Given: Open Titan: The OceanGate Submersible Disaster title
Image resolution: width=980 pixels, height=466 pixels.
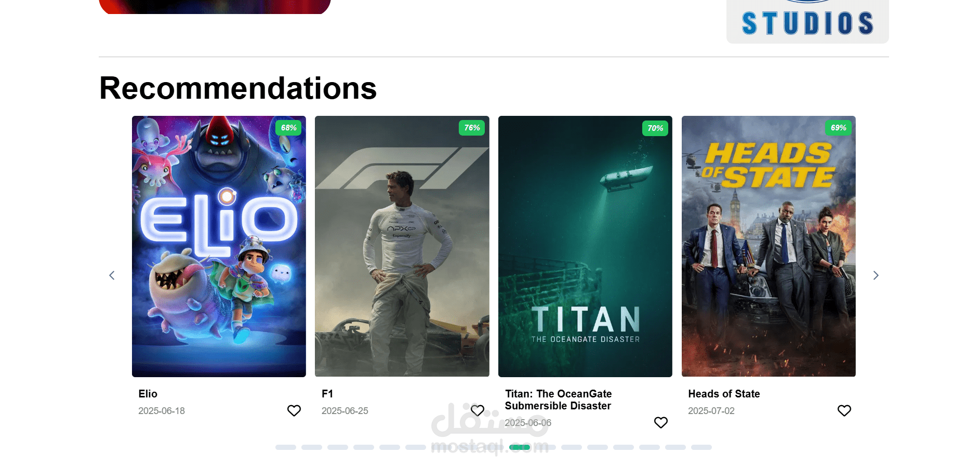Looking at the screenshot, I should pos(559,400).
